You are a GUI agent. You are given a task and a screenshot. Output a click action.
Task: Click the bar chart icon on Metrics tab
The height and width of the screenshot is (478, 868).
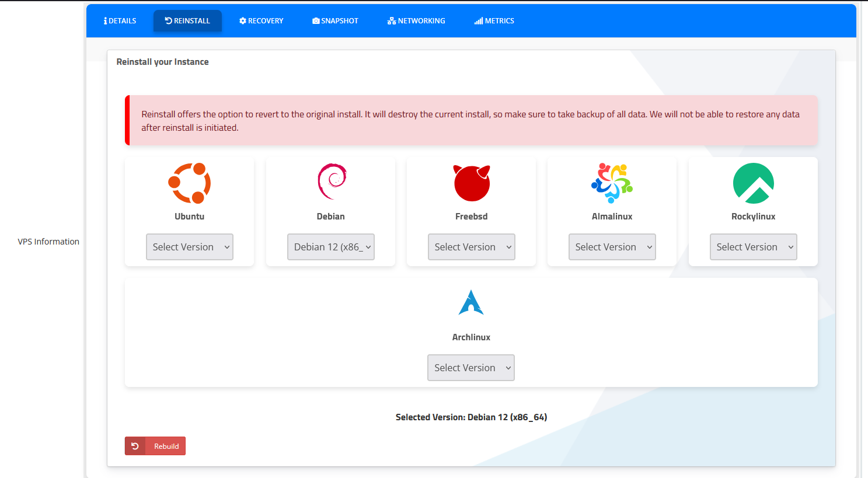point(479,21)
